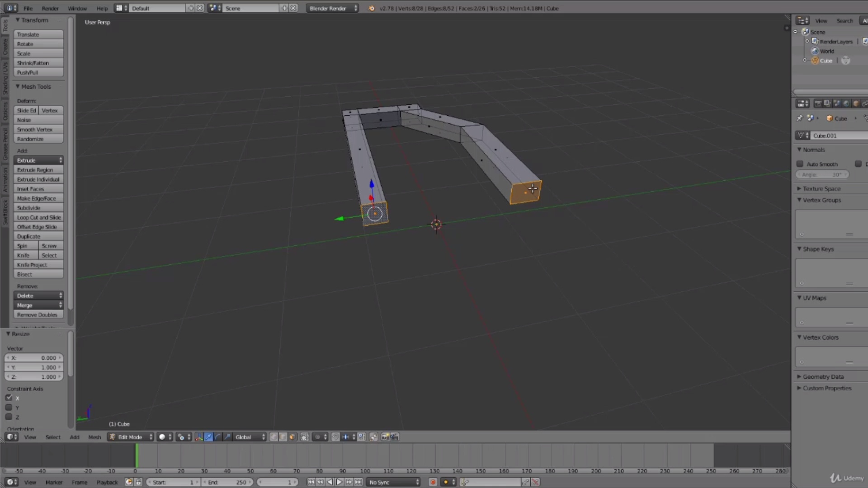The height and width of the screenshot is (488, 868).
Task: Click the Loop Cut and Slide button
Action: (x=38, y=217)
